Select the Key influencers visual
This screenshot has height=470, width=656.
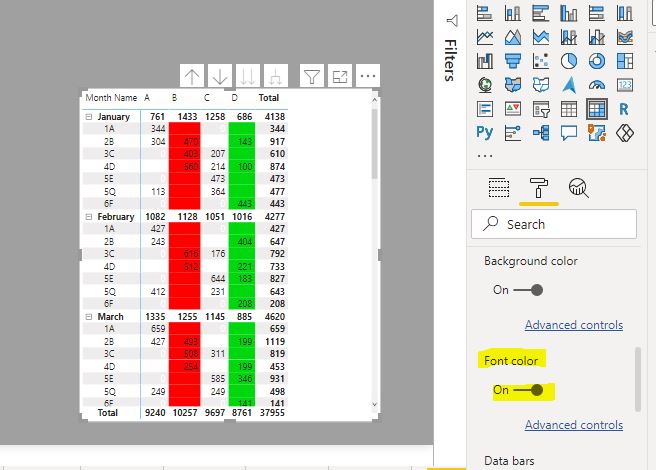click(x=512, y=133)
